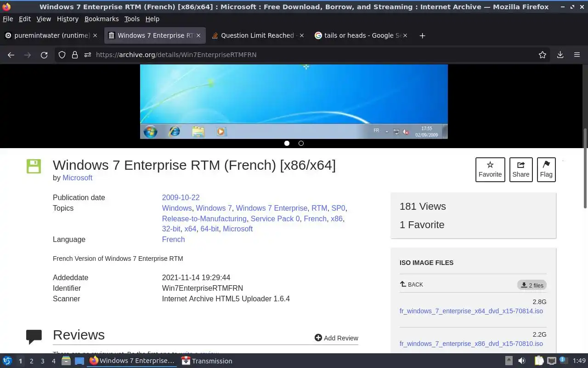Close the puremintwater tab

tap(95, 35)
